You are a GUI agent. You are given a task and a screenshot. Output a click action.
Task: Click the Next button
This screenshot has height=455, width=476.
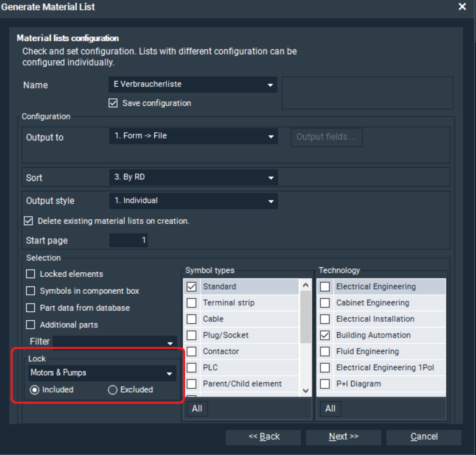(x=343, y=437)
